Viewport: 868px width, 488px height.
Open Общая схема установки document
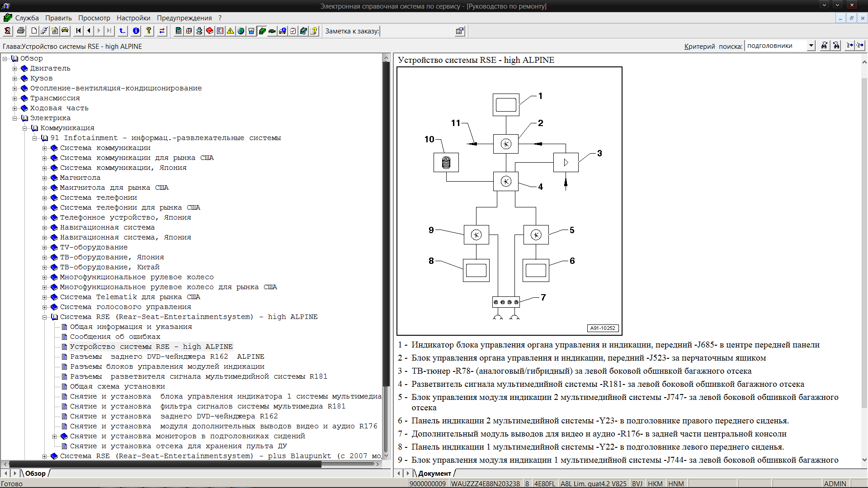[117, 386]
